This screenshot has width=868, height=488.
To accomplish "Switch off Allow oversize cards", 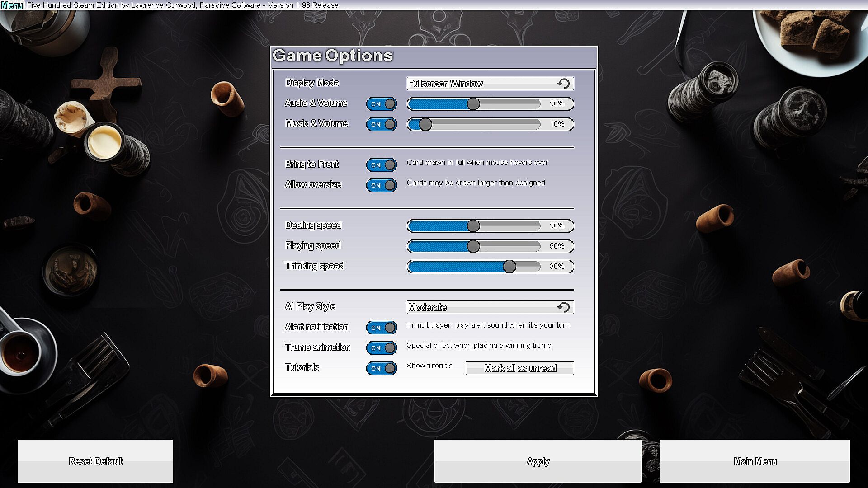I will [381, 185].
